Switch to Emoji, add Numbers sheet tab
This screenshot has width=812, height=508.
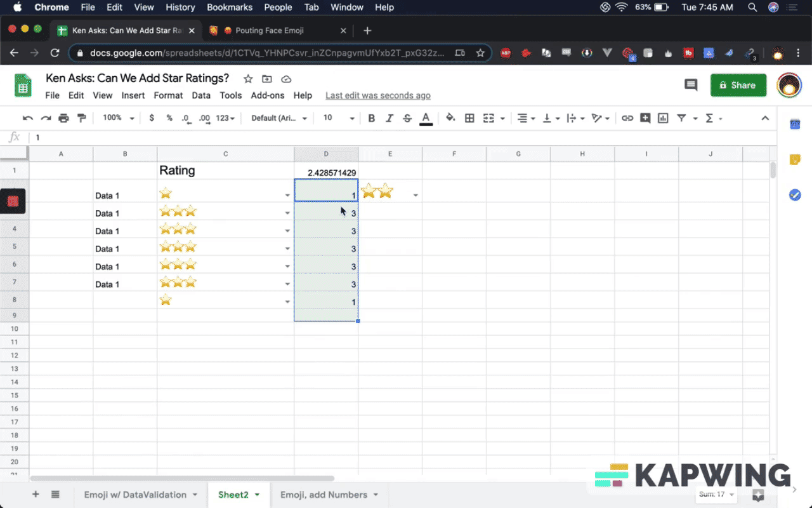(x=329, y=495)
